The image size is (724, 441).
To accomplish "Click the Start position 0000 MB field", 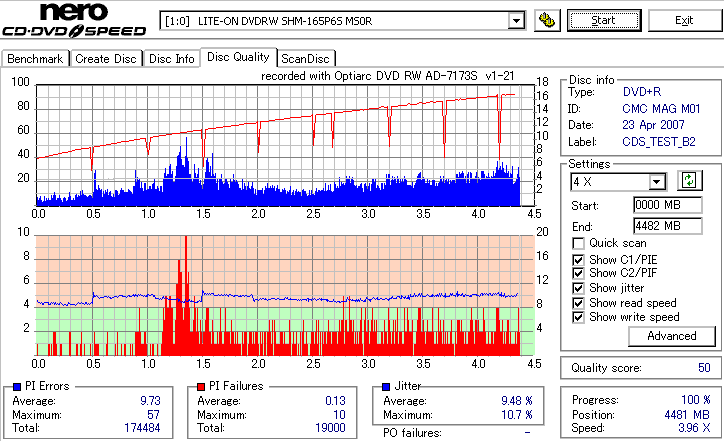I will [x=668, y=205].
